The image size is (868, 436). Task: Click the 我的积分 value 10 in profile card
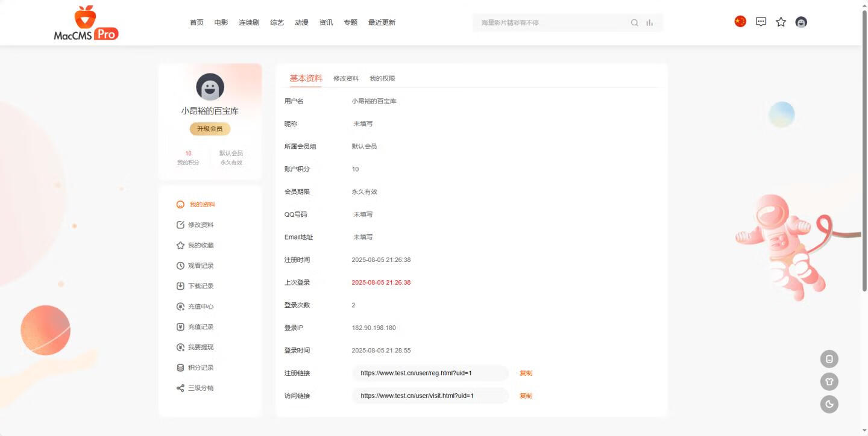[188, 154]
